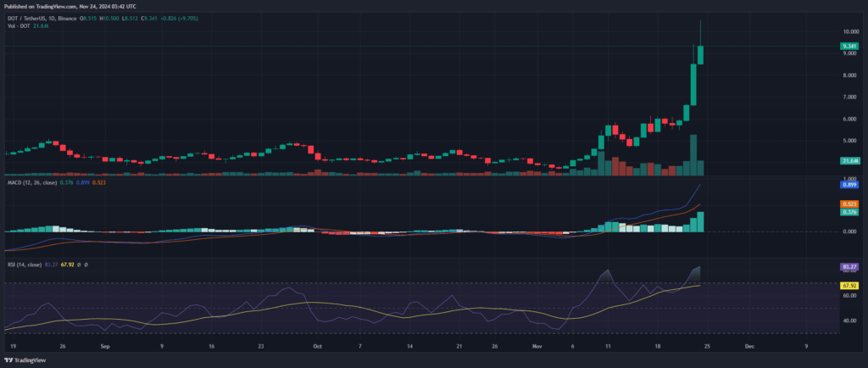Click the orange 0.523 signal value label
Image resolution: width=868 pixels, height=368 pixels.
pos(848,204)
